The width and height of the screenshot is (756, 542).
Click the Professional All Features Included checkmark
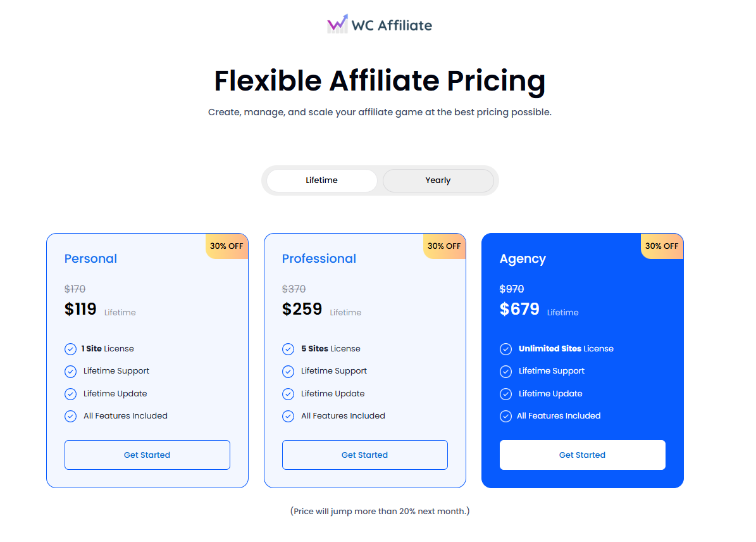(x=288, y=416)
